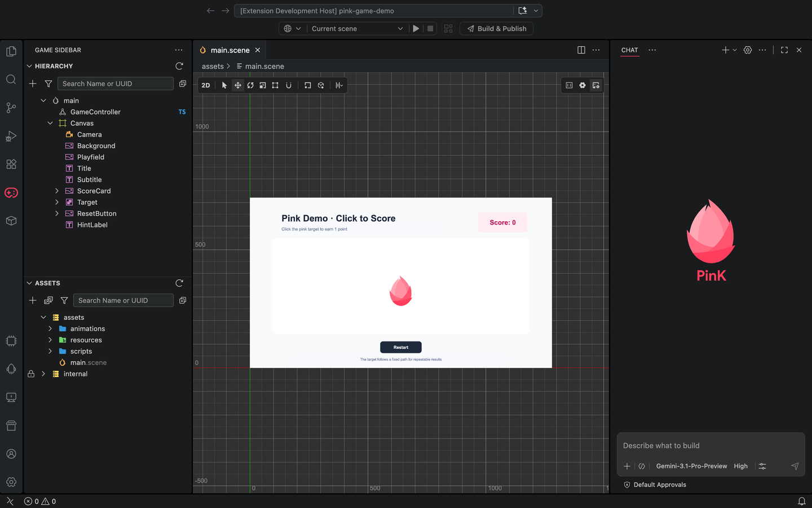
Task: Open the Extensions view in activity bar
Action: click(11, 164)
